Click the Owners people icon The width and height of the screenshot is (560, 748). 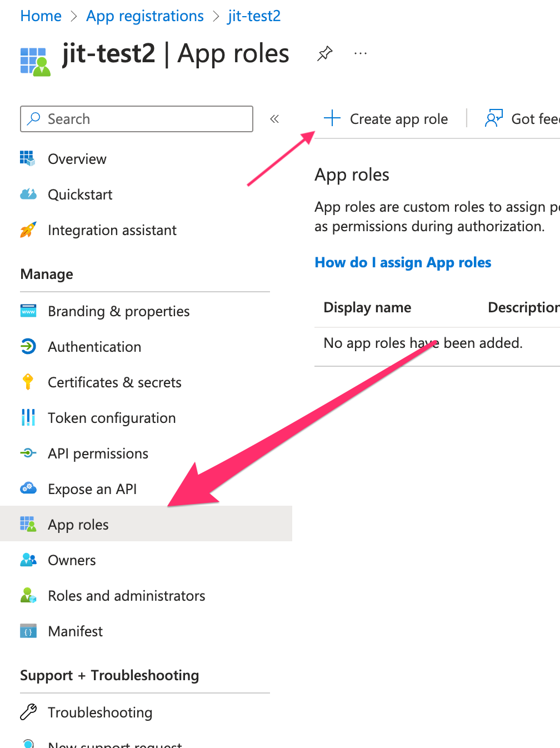point(28,560)
